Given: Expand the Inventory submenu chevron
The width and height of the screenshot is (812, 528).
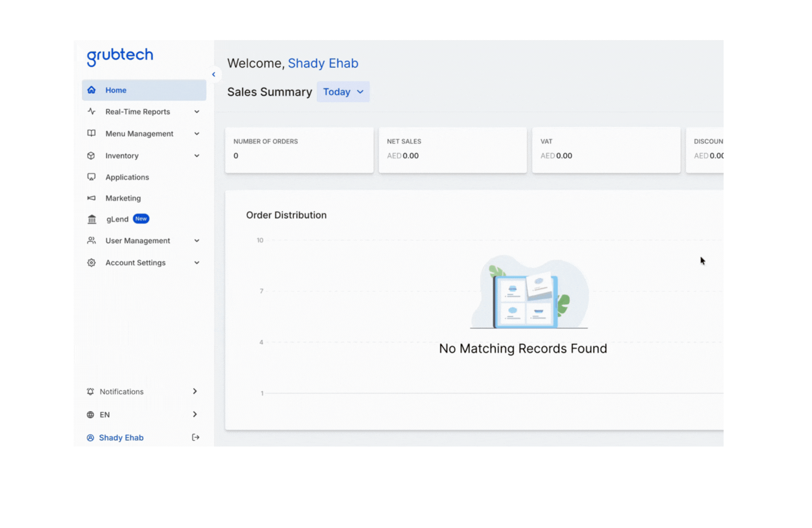Looking at the screenshot, I should [197, 156].
